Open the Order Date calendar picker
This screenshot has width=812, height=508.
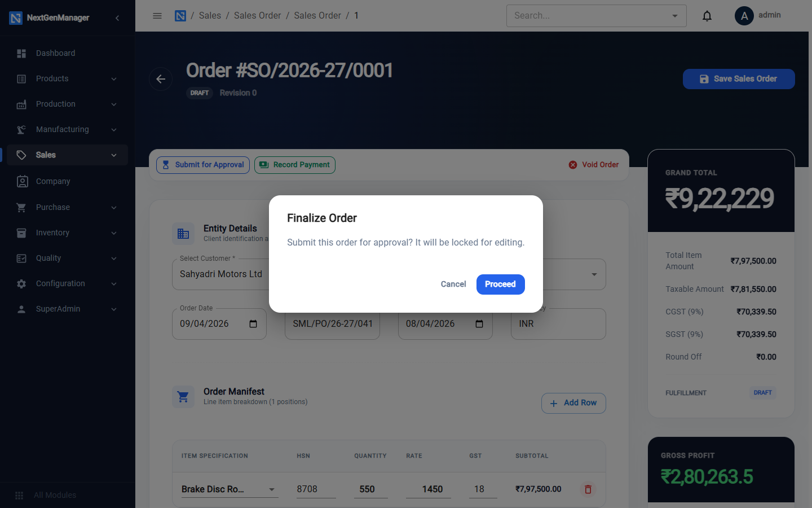253,324
